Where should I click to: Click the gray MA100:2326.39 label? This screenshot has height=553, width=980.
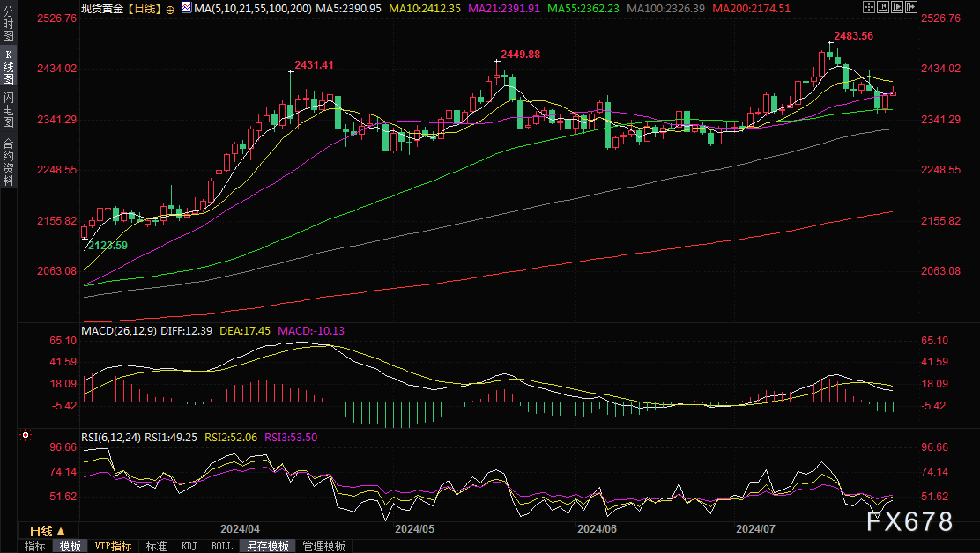(x=665, y=9)
